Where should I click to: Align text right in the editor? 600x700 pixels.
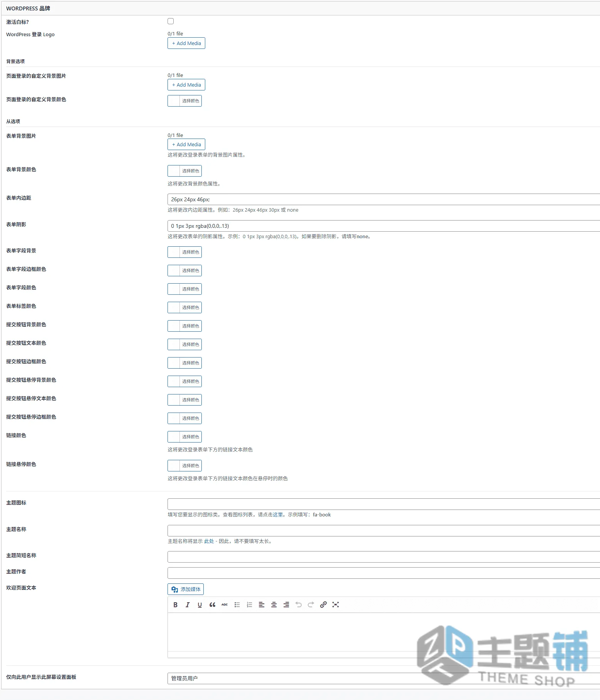coord(286,605)
